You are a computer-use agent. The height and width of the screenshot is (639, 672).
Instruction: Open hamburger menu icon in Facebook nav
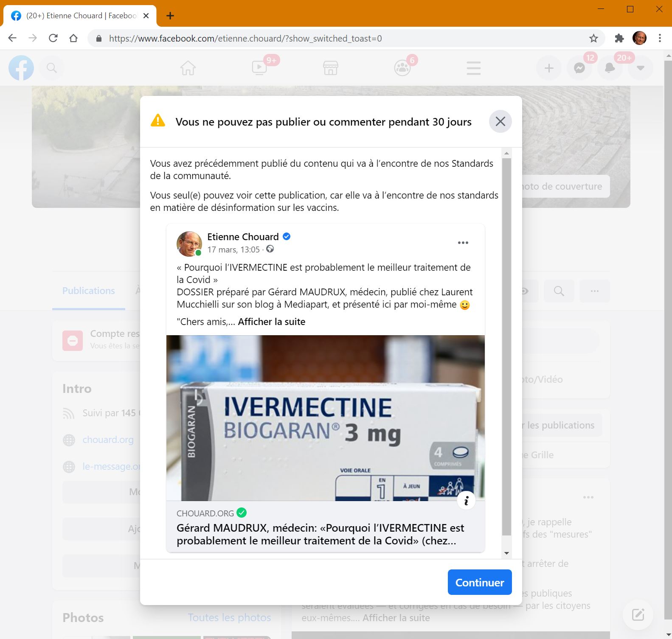tap(473, 68)
